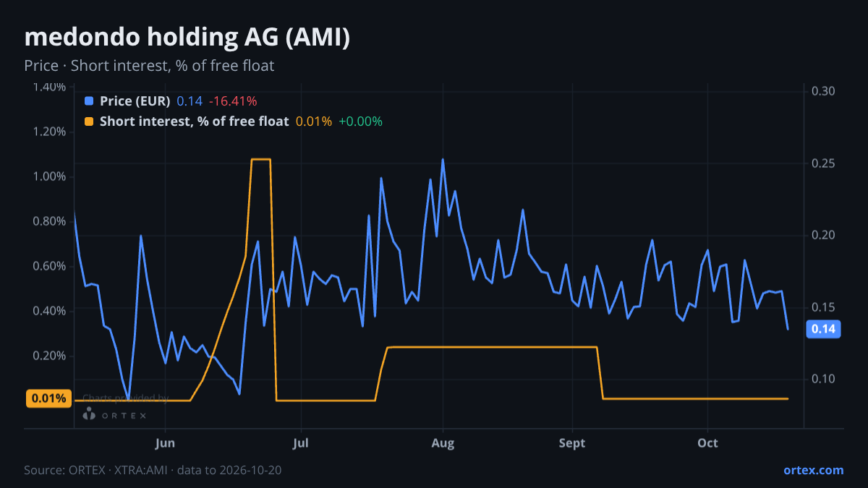Viewport: 868px width, 488px height.
Task: Click the 0.60% left axis label
Action: pyautogui.click(x=50, y=266)
